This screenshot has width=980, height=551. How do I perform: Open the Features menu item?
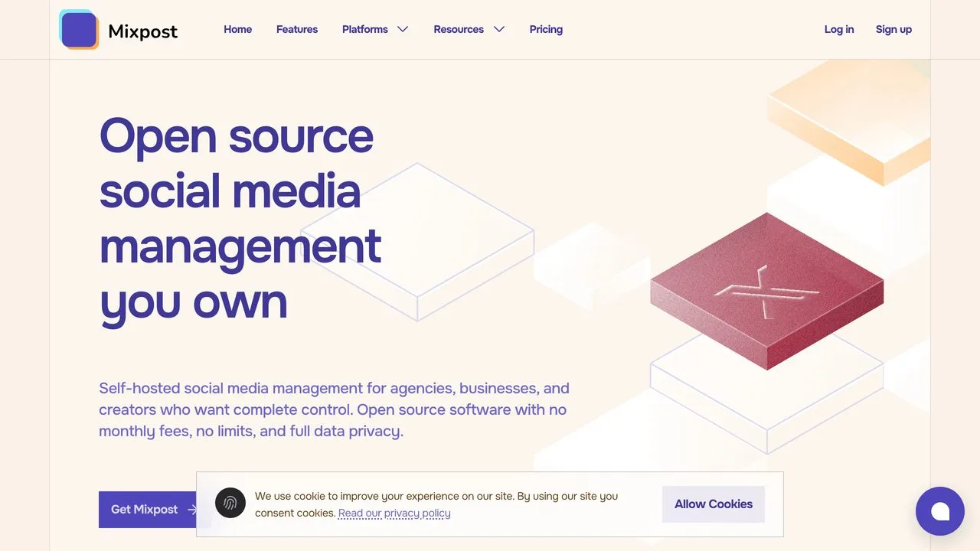click(297, 29)
